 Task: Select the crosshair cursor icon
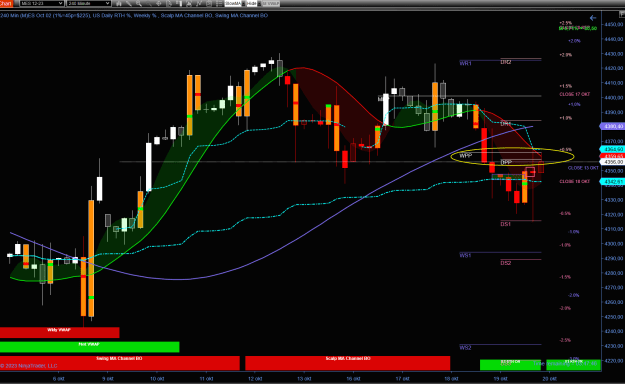tap(159, 3)
